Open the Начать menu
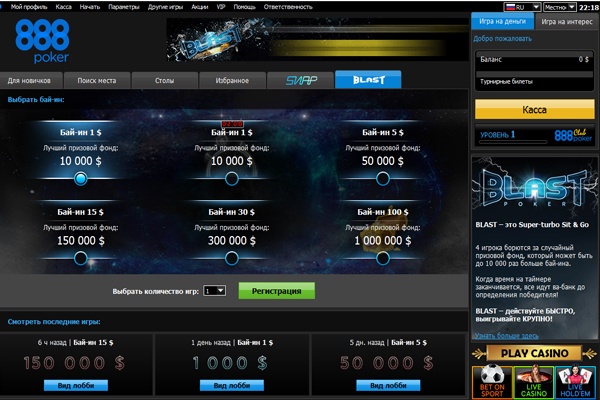This screenshot has width=600, height=400. [90, 7]
